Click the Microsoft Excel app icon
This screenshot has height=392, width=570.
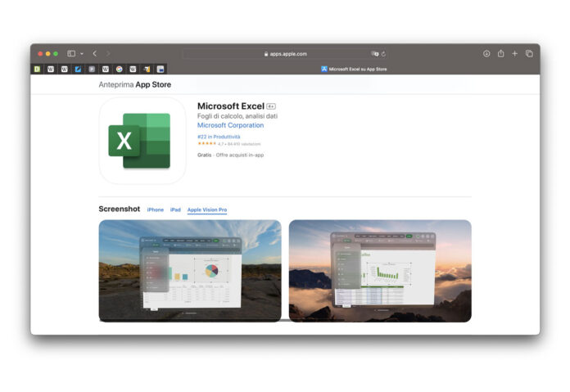[x=142, y=141]
